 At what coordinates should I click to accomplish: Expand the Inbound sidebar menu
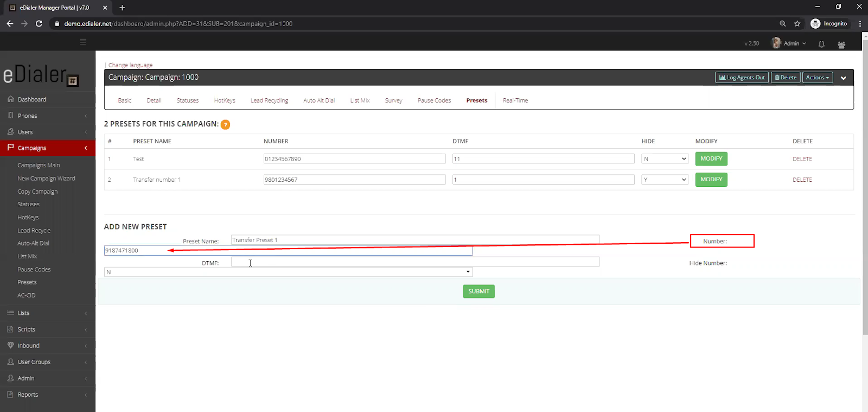[x=48, y=346]
